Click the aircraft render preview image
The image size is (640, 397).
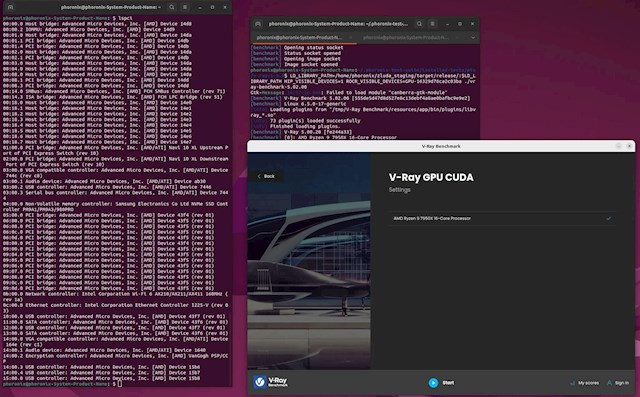pos(309,261)
